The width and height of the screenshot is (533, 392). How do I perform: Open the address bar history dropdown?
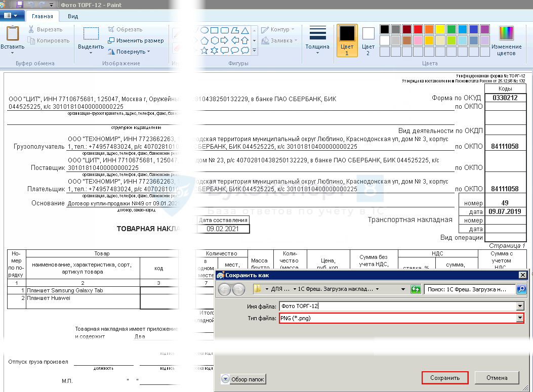[x=403, y=289]
